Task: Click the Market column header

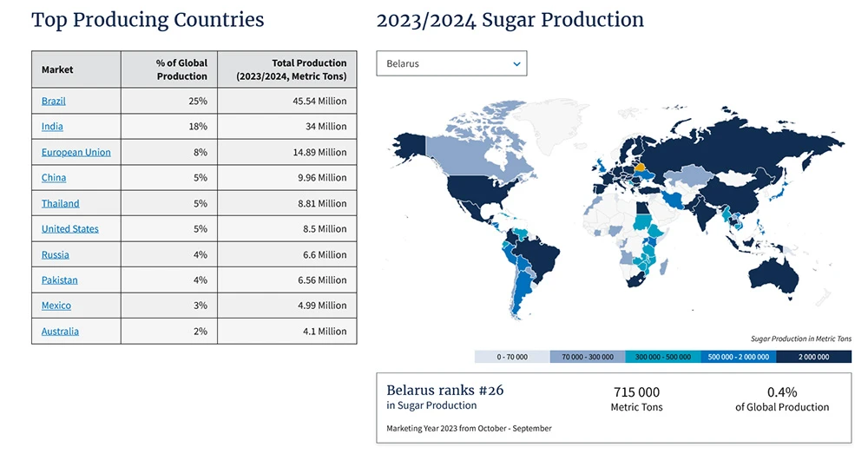Action: click(x=76, y=69)
